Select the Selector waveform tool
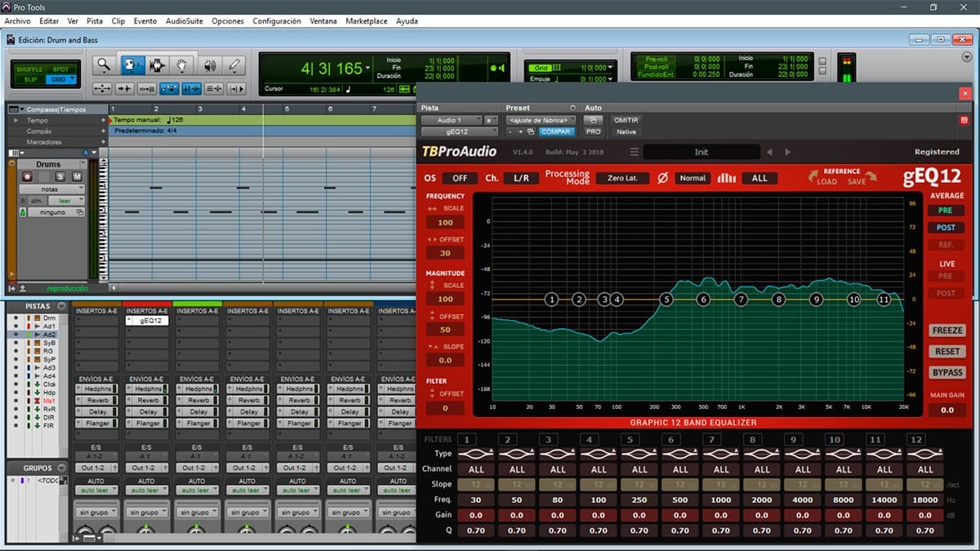This screenshot has width=980, height=551. 156,66
